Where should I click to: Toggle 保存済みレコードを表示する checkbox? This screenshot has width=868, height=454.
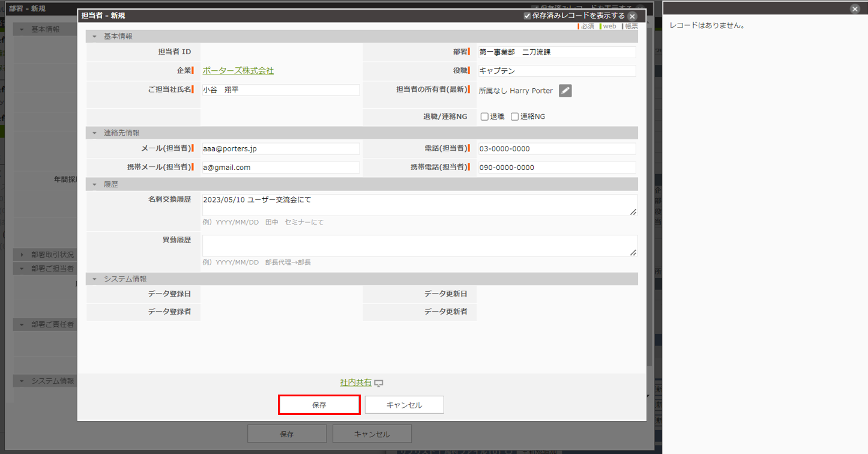527,16
